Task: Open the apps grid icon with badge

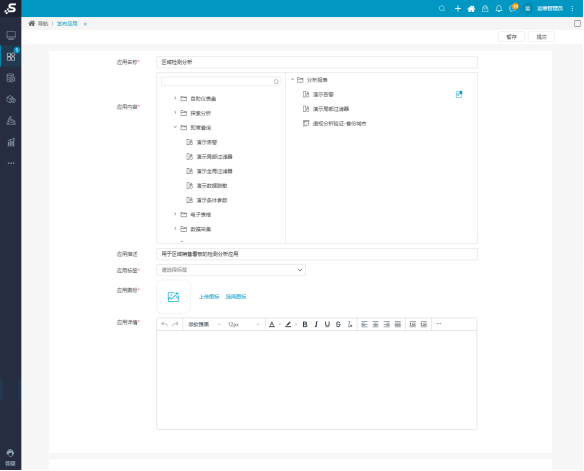Action: pyautogui.click(x=11, y=56)
